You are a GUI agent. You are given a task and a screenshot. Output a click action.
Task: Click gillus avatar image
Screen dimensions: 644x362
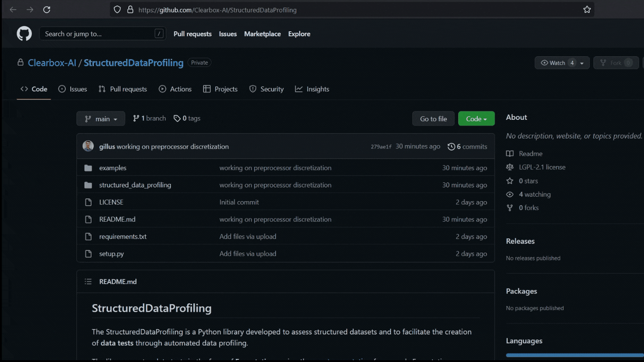tap(88, 146)
